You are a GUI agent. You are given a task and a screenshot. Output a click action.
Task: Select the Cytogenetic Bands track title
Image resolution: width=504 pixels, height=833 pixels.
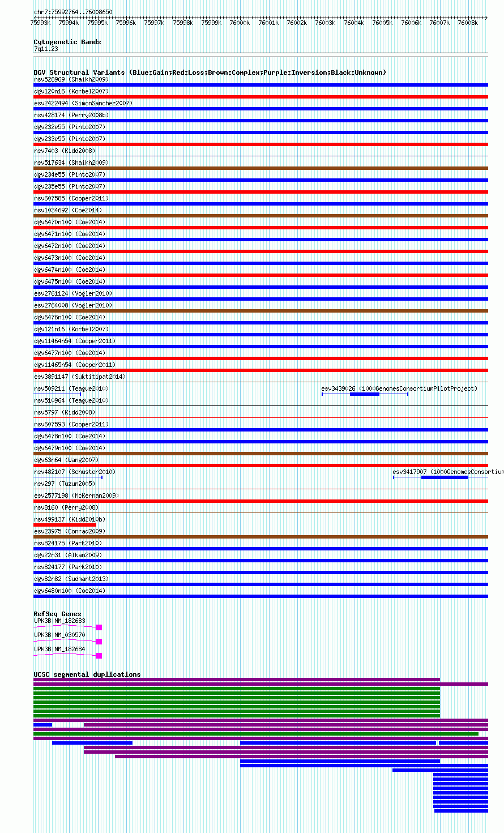pyautogui.click(x=67, y=42)
